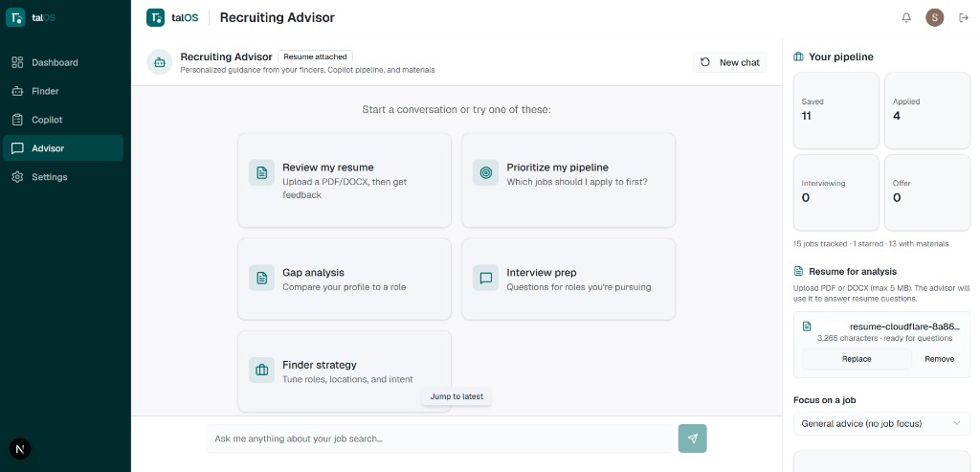
Task: Click the 15 jobs tracked summary text
Action: click(x=871, y=244)
